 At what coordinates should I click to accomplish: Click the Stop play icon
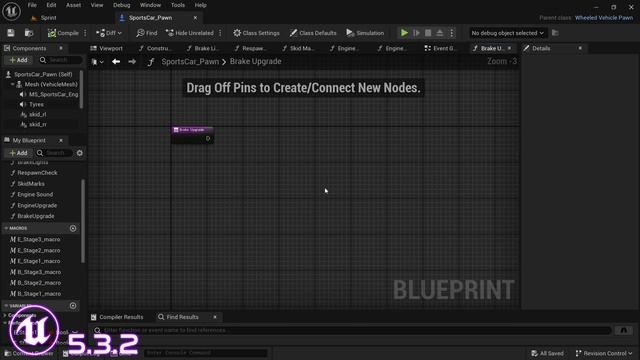tap(428, 33)
